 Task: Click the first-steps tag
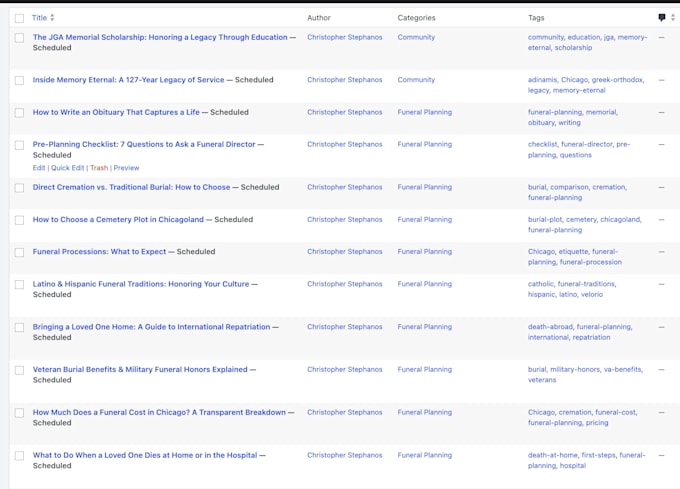pyautogui.click(x=598, y=455)
